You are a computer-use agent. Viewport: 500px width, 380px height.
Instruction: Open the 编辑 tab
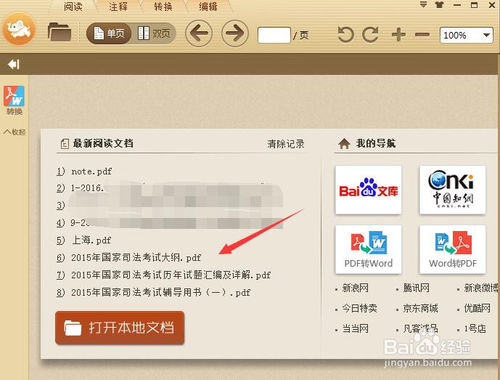point(208,6)
